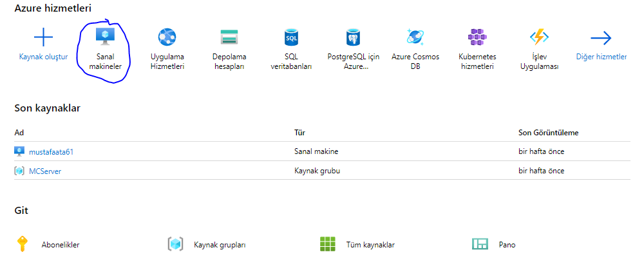644x279 pixels.
Task: Click the Diğer hizmetler arrow icon
Action: pyautogui.click(x=601, y=39)
